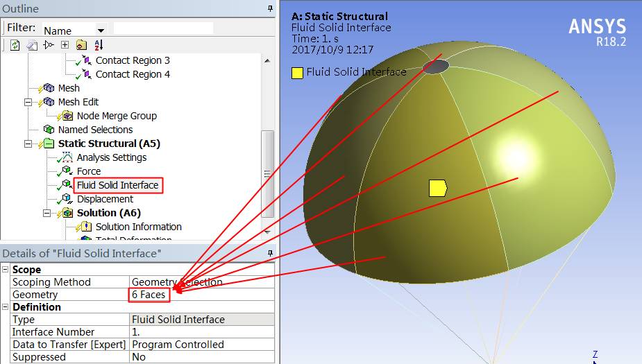Click the folder group icon in Outline toolbar

point(81,44)
